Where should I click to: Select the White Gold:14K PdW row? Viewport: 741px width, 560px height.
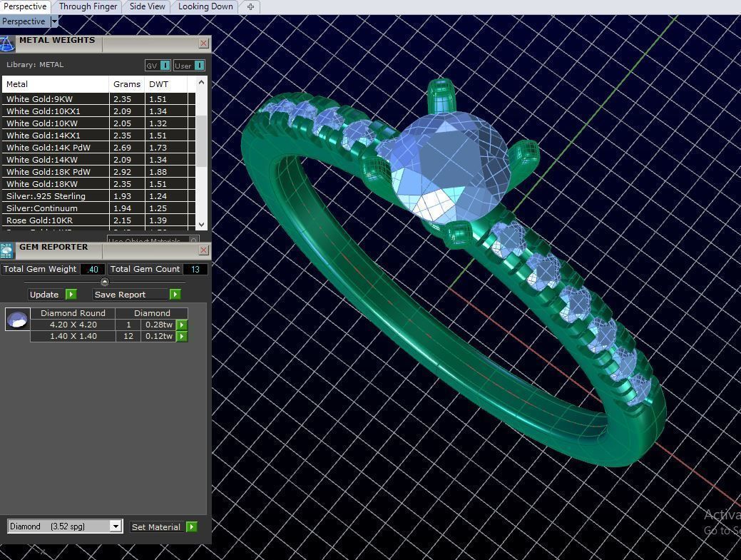tap(98, 148)
